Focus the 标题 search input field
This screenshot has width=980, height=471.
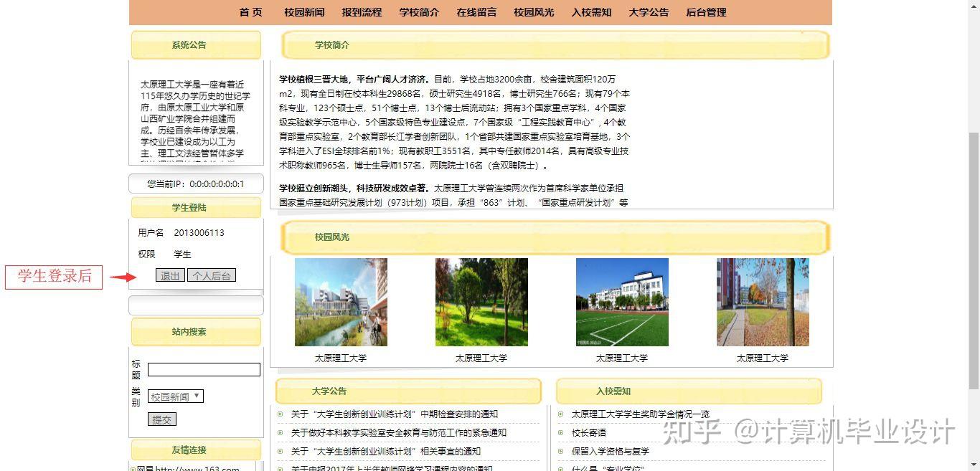tap(204, 370)
